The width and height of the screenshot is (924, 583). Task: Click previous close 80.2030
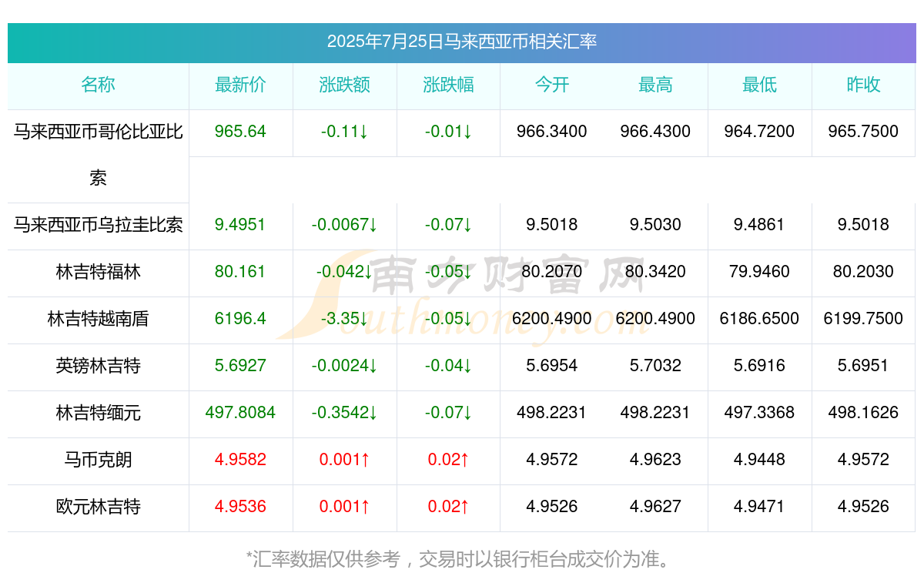point(863,272)
